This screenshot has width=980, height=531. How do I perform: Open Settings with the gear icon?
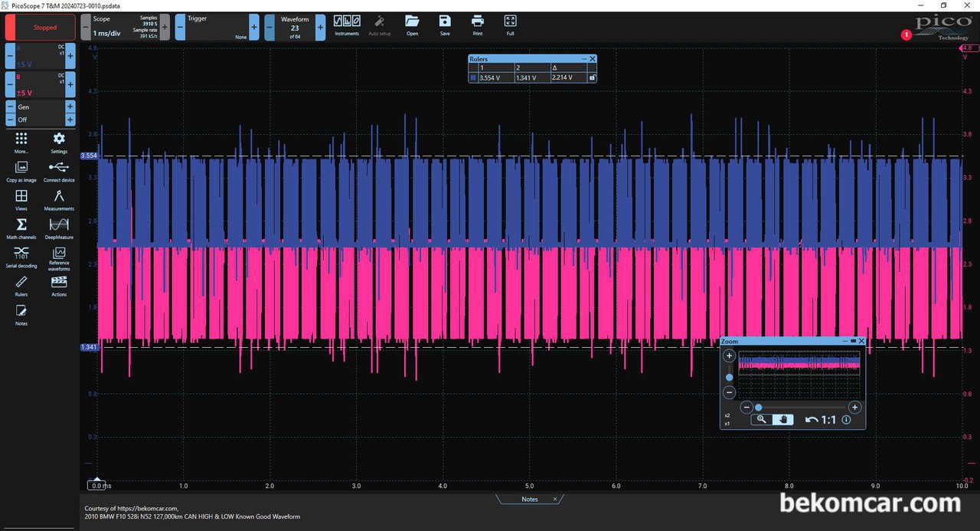pos(59,142)
